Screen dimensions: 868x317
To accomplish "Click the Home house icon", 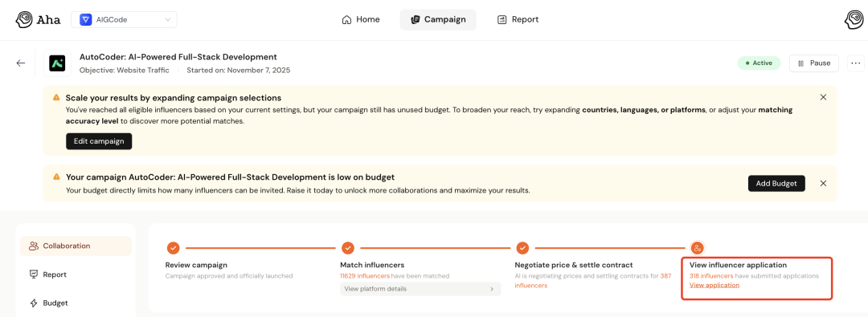I will (x=347, y=20).
